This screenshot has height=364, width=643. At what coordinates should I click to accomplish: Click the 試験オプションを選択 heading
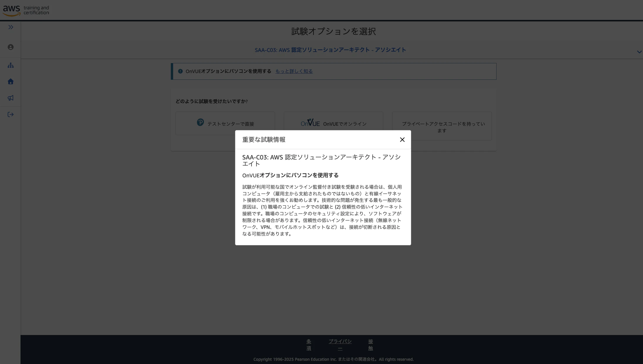(333, 31)
